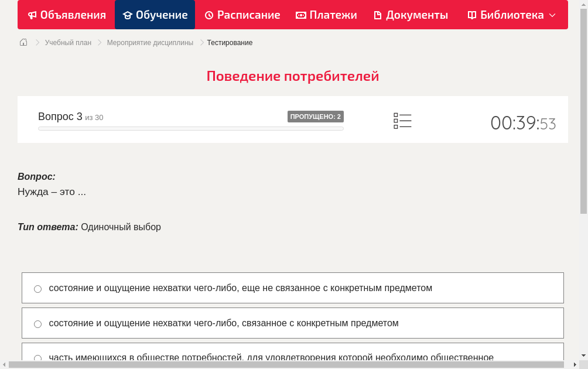Screen dimensions: 588x369
Task: Click the banknote icon beside Платежи
Action: [301, 15]
